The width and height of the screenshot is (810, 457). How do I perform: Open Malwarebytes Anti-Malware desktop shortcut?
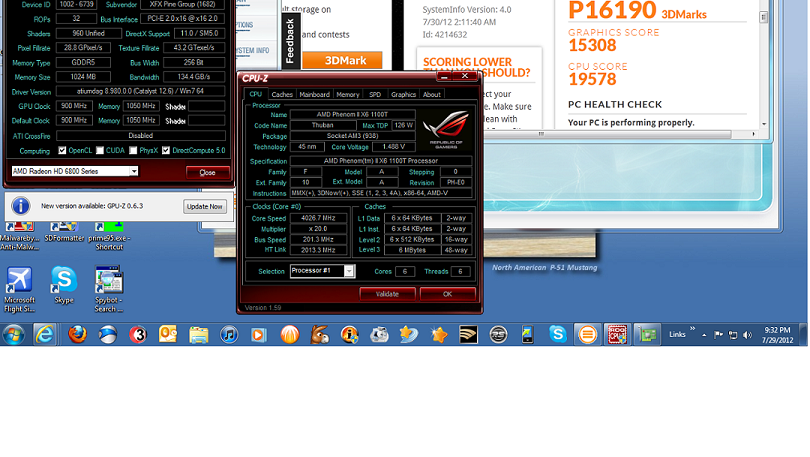tap(20, 236)
